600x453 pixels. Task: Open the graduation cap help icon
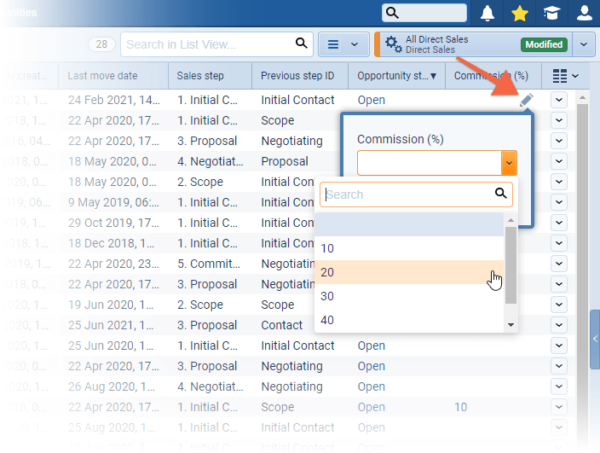click(551, 13)
